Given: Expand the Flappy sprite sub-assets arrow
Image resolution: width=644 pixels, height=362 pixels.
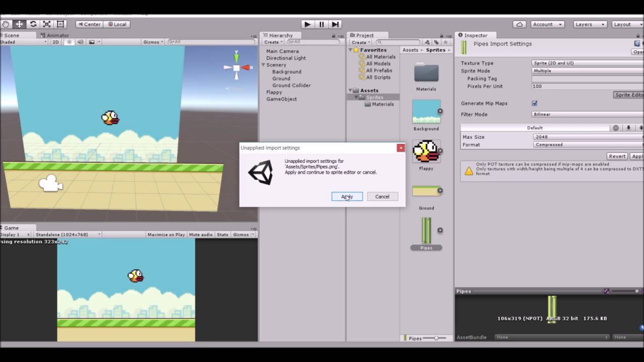Looking at the screenshot, I should tap(440, 151).
